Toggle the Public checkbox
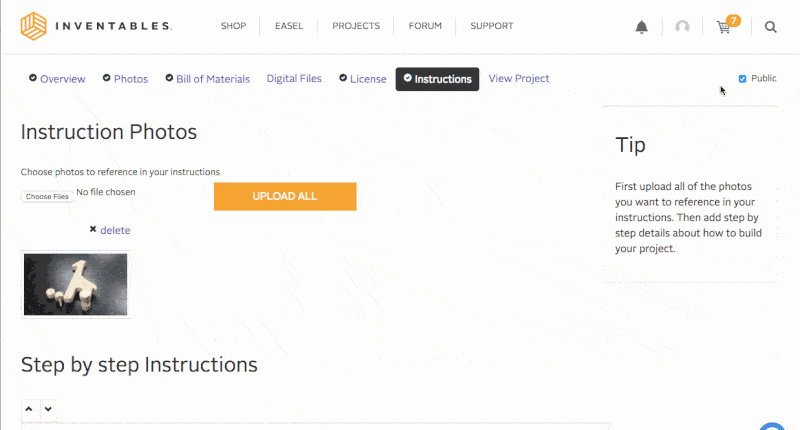Image resolution: width=800 pixels, height=430 pixels. (x=742, y=78)
